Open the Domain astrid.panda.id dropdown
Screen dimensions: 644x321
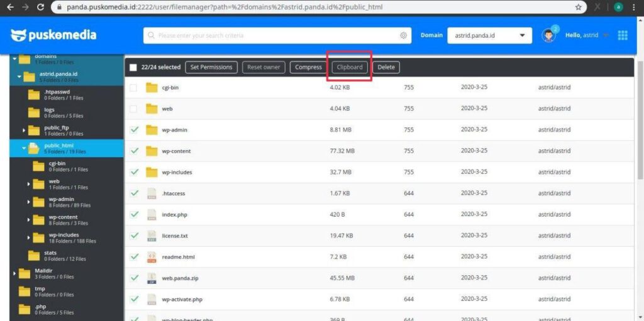pos(489,36)
